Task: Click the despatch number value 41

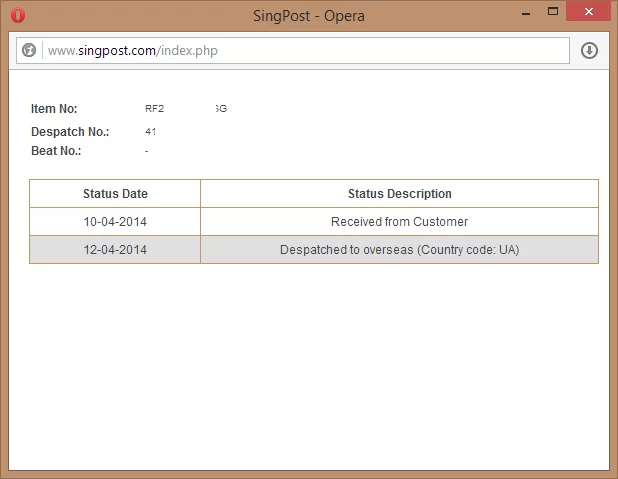Action: [150, 132]
